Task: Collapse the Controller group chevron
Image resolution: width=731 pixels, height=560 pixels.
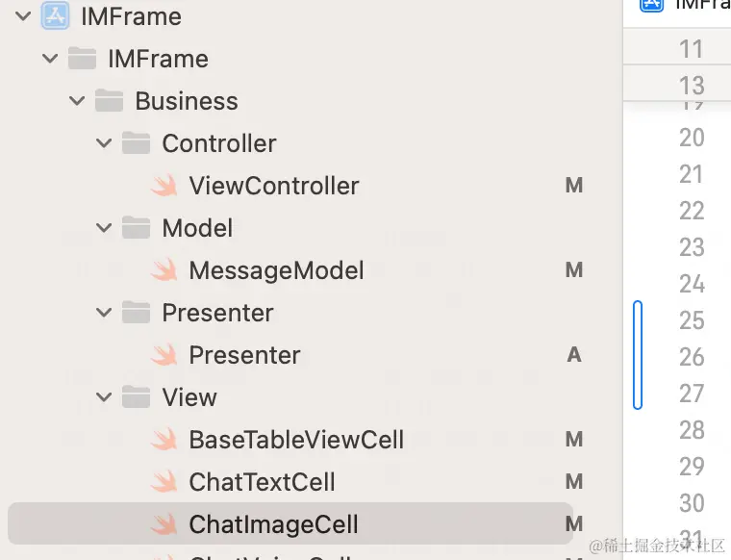Action: coord(104,143)
